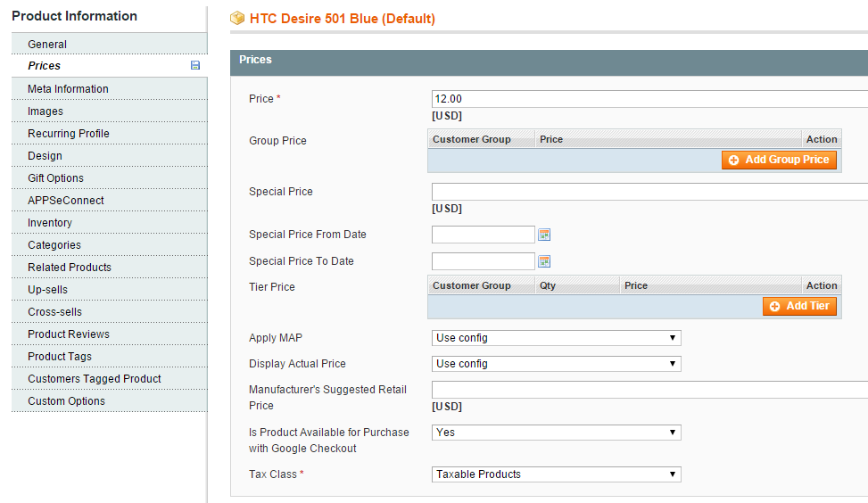Image resolution: width=868 pixels, height=503 pixels.
Task: Open the Images tab
Action: point(110,111)
